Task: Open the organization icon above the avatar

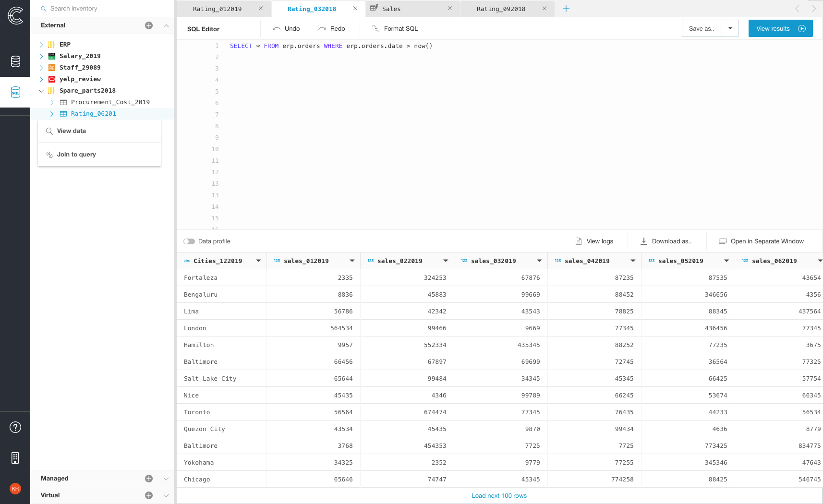Action: pyautogui.click(x=15, y=458)
